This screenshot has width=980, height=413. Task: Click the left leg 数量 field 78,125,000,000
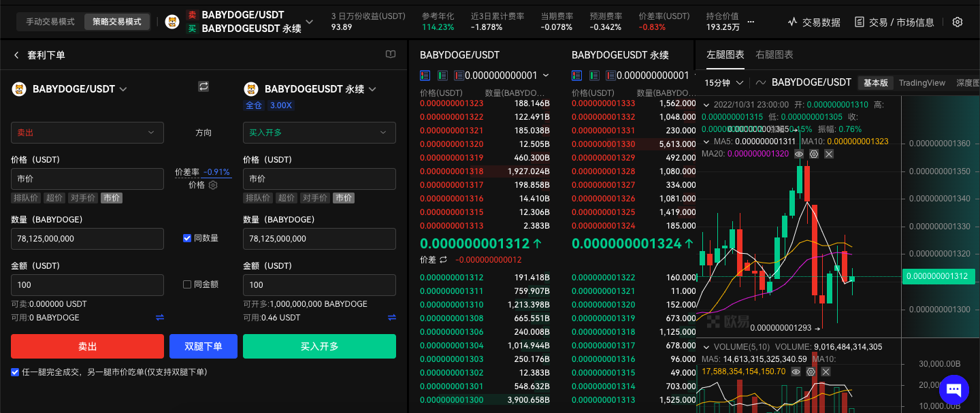coord(87,239)
